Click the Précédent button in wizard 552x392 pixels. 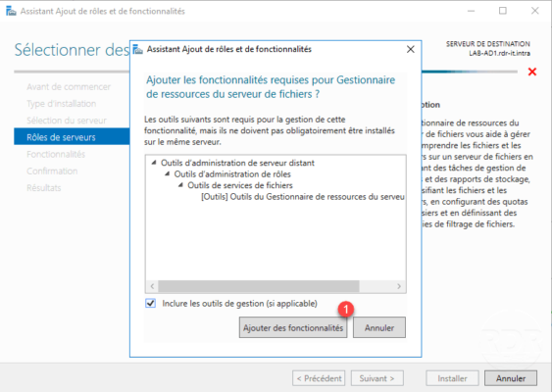pyautogui.click(x=319, y=378)
